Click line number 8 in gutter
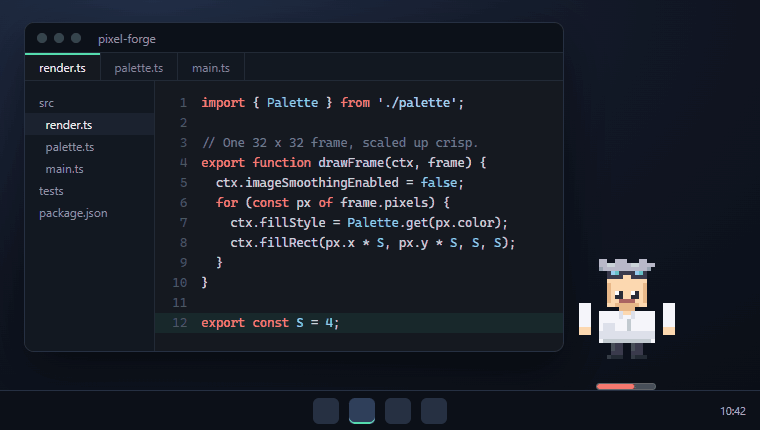 point(183,242)
